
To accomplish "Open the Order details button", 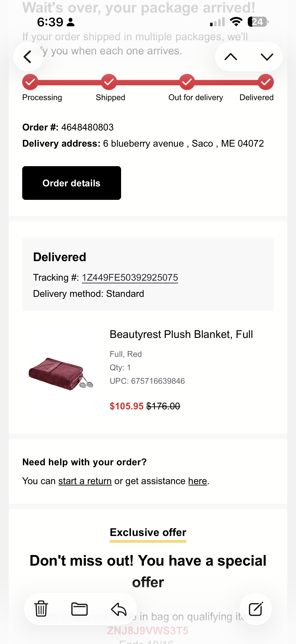I will [x=72, y=183].
